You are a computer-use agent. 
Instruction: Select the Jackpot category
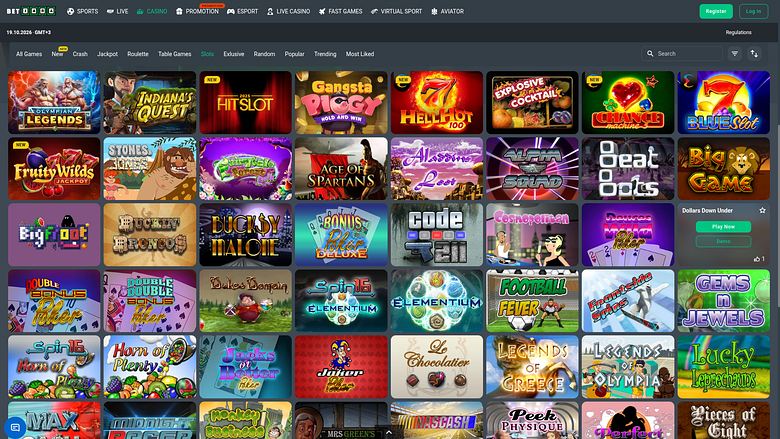pos(107,54)
